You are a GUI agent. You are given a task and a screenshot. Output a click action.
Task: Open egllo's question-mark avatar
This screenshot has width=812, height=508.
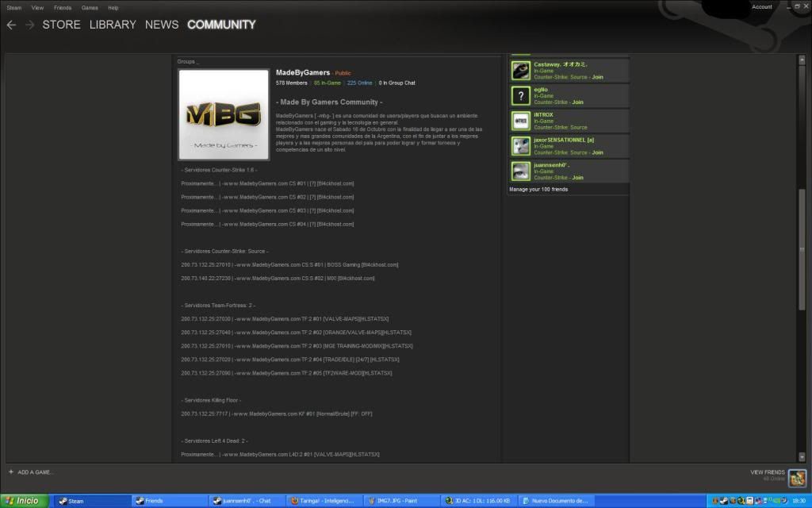tap(520, 96)
